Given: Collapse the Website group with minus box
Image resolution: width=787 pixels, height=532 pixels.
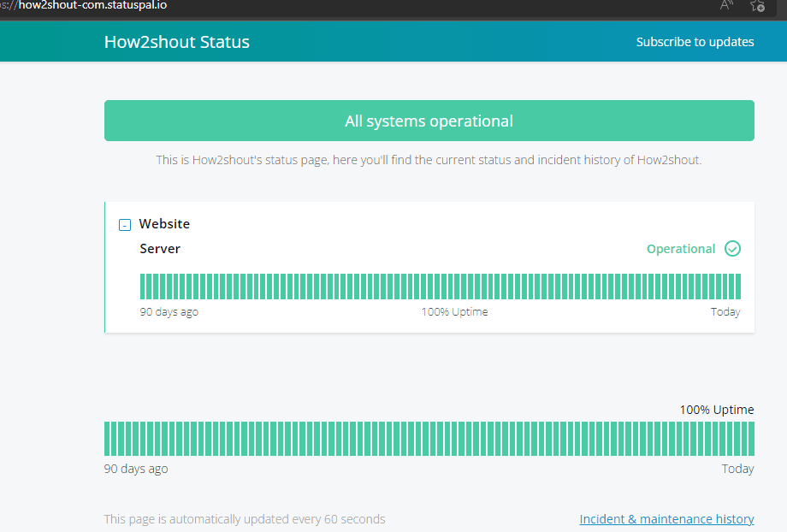Looking at the screenshot, I should [125, 224].
